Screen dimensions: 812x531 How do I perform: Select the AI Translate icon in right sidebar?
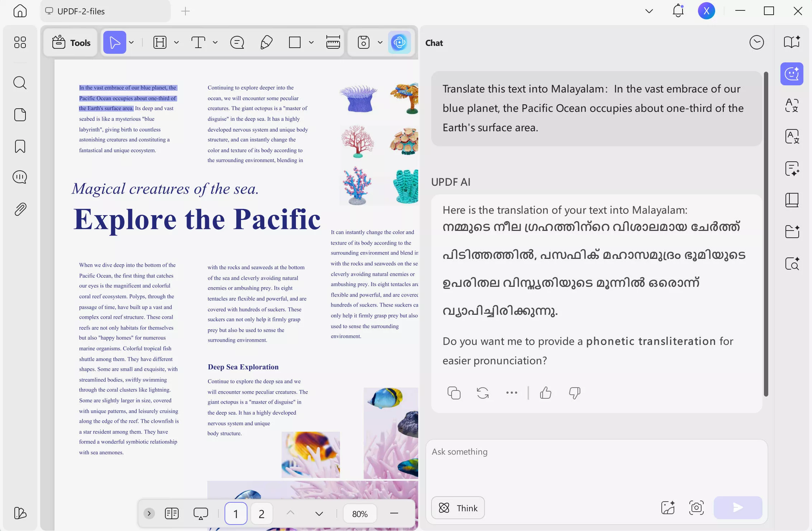tap(792, 105)
